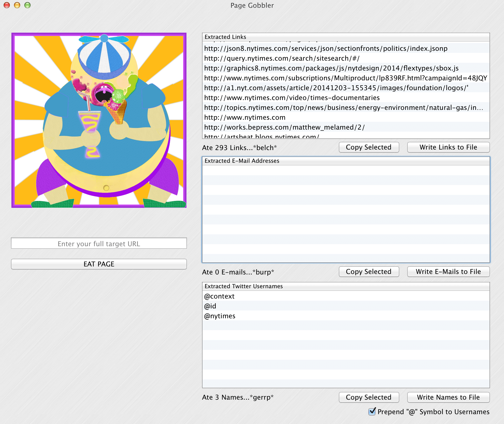Click Write Names to File
The height and width of the screenshot is (424, 504).
pos(448,397)
